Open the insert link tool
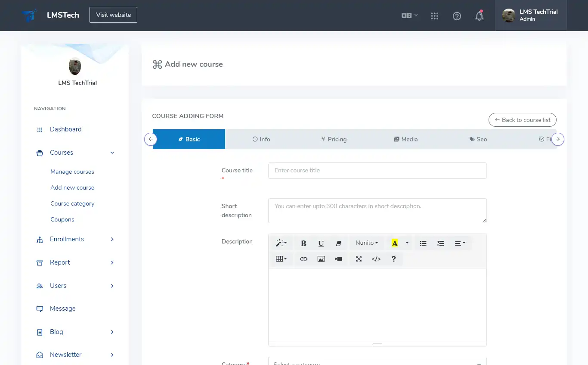Image resolution: width=588 pixels, height=365 pixels. pos(303,259)
